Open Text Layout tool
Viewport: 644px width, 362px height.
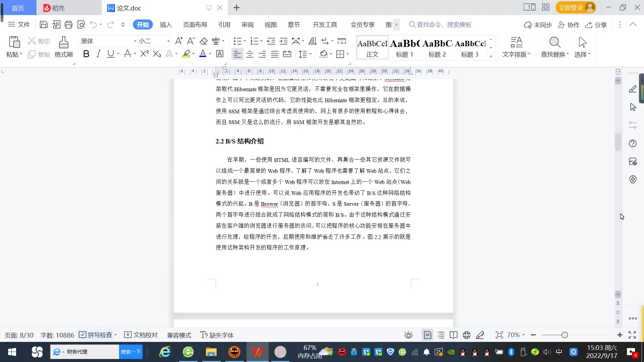pyautogui.click(x=516, y=47)
